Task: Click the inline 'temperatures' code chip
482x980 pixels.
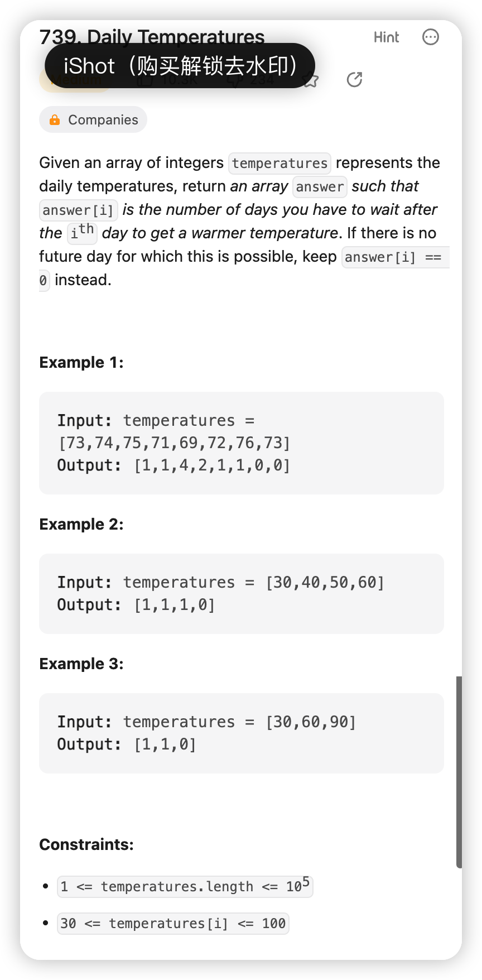Action: (279, 163)
